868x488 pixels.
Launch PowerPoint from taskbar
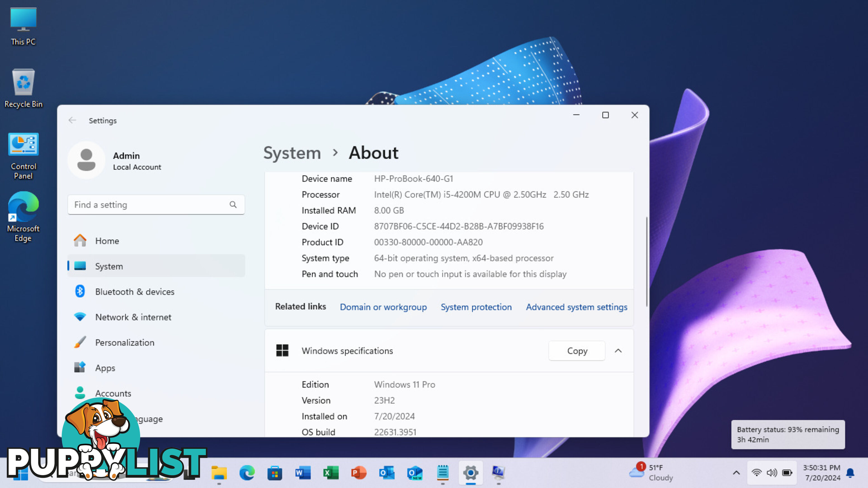(x=359, y=473)
